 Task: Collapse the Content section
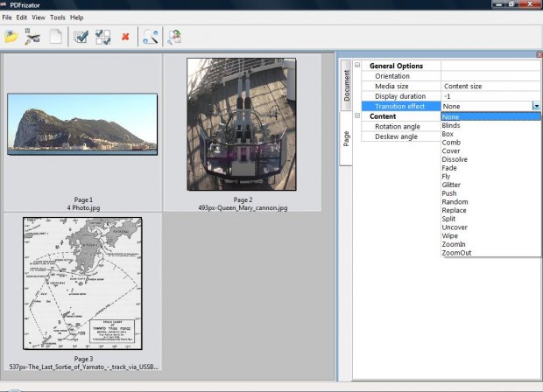pos(357,115)
